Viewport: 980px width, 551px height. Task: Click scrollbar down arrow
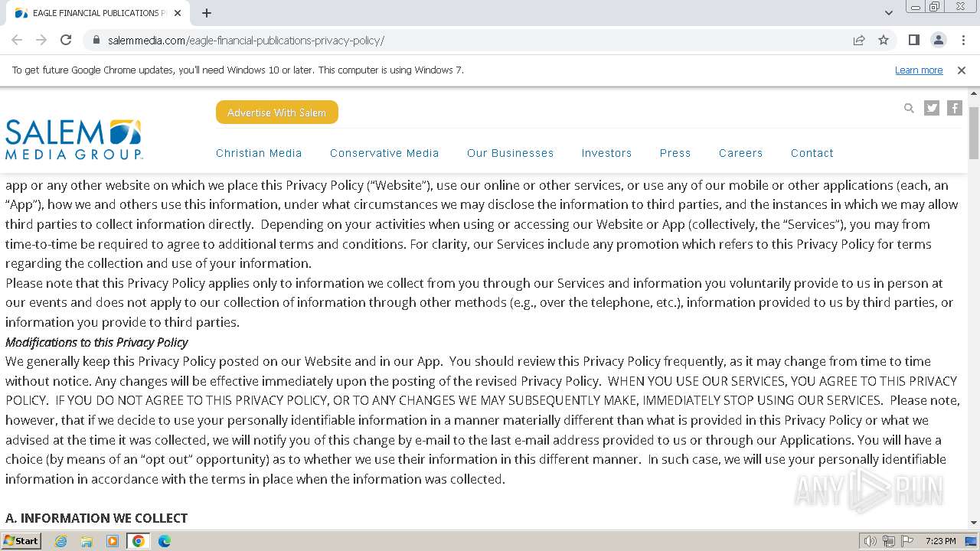(974, 523)
